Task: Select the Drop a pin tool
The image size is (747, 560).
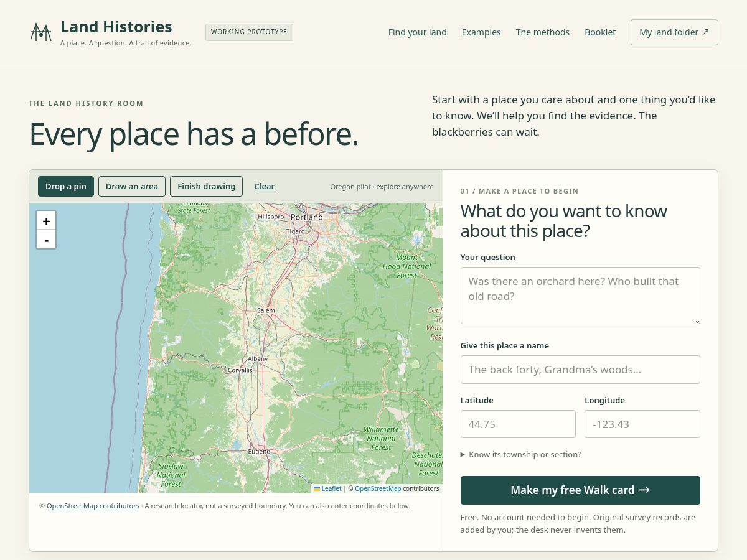Action: pyautogui.click(x=66, y=186)
